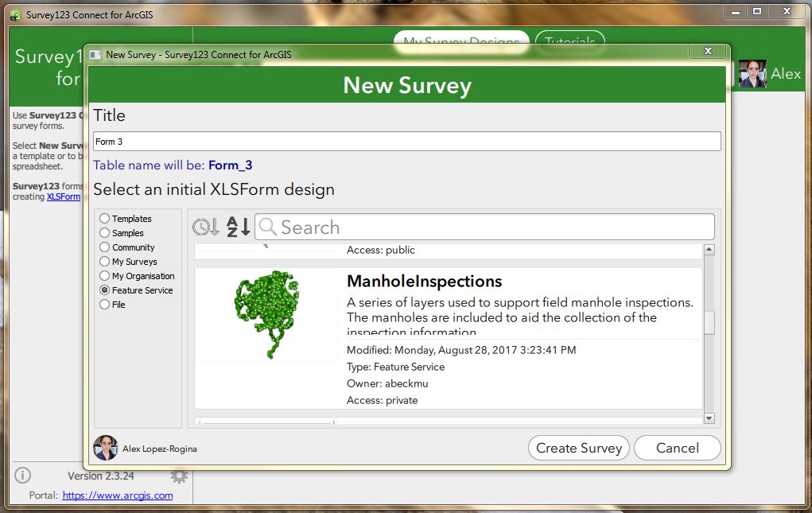Click the Alex username in header
Image resolution: width=812 pixels, height=513 pixels.
[x=786, y=73]
